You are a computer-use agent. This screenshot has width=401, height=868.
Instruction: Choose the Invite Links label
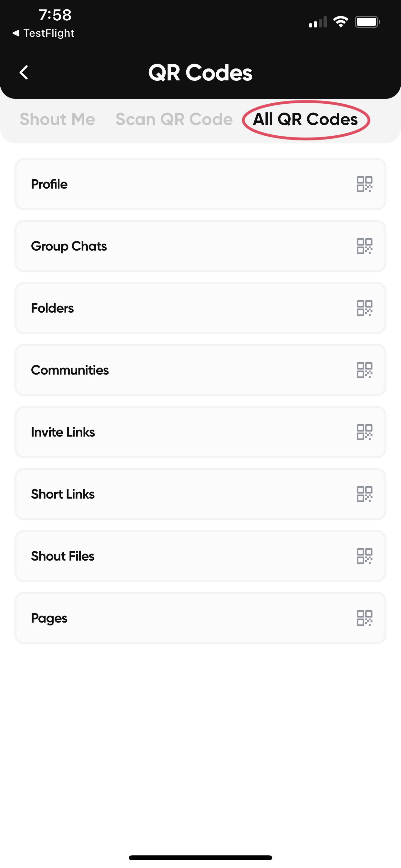(63, 432)
